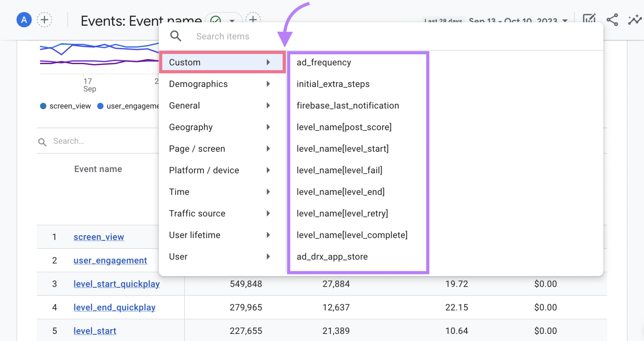Open the share report icon

coord(612,20)
